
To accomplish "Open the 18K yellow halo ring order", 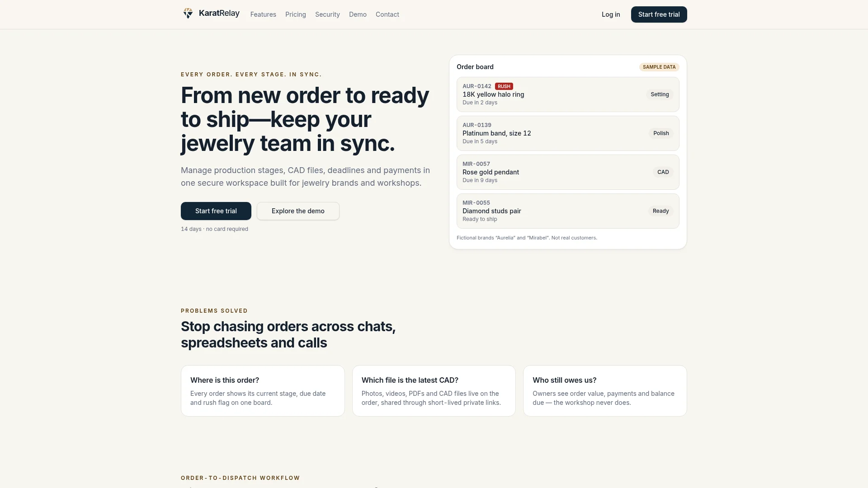I will point(568,94).
